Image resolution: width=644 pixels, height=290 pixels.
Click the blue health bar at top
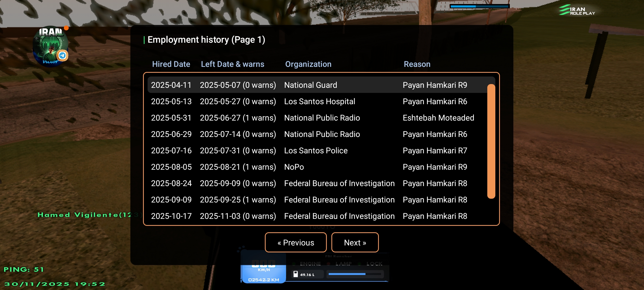[x=479, y=6]
